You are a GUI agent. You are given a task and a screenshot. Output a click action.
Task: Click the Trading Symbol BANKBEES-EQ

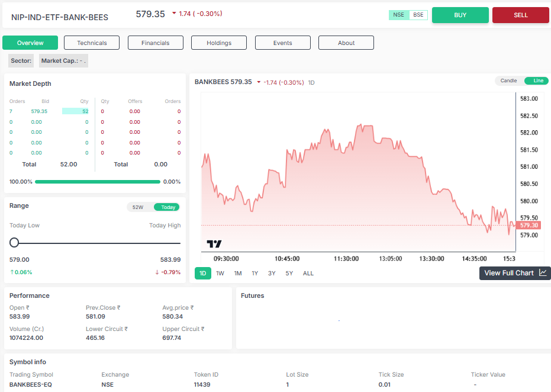[x=31, y=385]
